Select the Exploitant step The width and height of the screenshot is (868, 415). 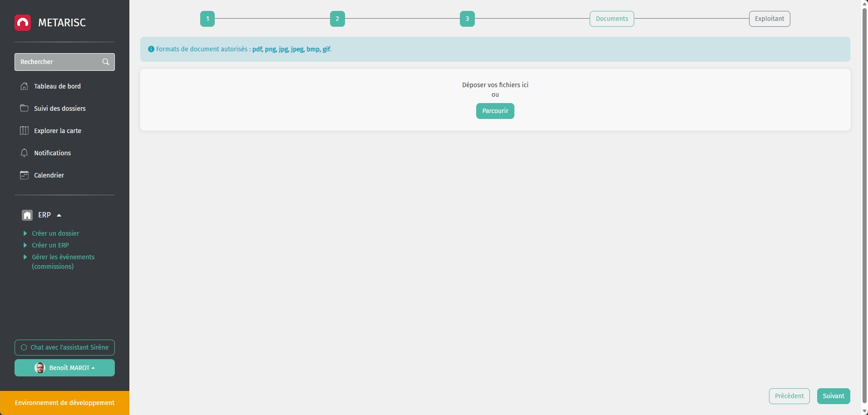coord(769,19)
